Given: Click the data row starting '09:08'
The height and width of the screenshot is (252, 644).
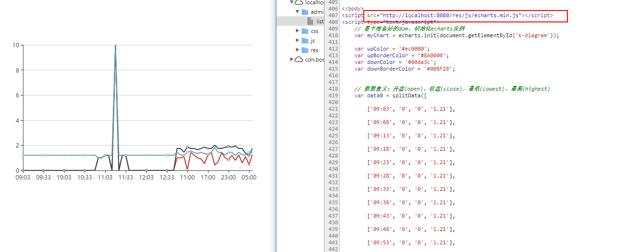Looking at the screenshot, I should [x=411, y=122].
